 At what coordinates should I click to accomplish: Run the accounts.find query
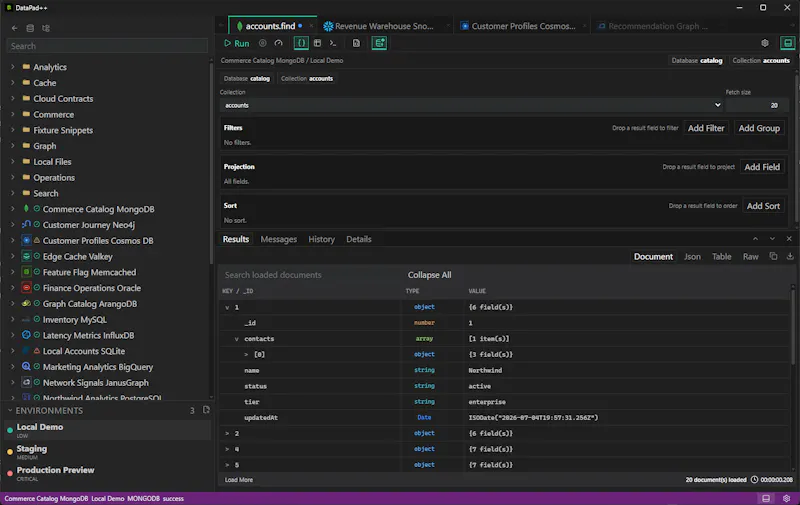(x=237, y=43)
